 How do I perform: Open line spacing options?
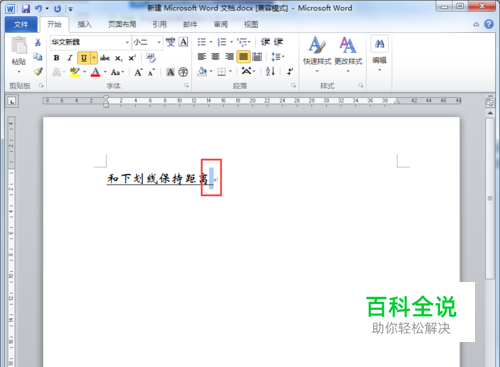point(277,57)
